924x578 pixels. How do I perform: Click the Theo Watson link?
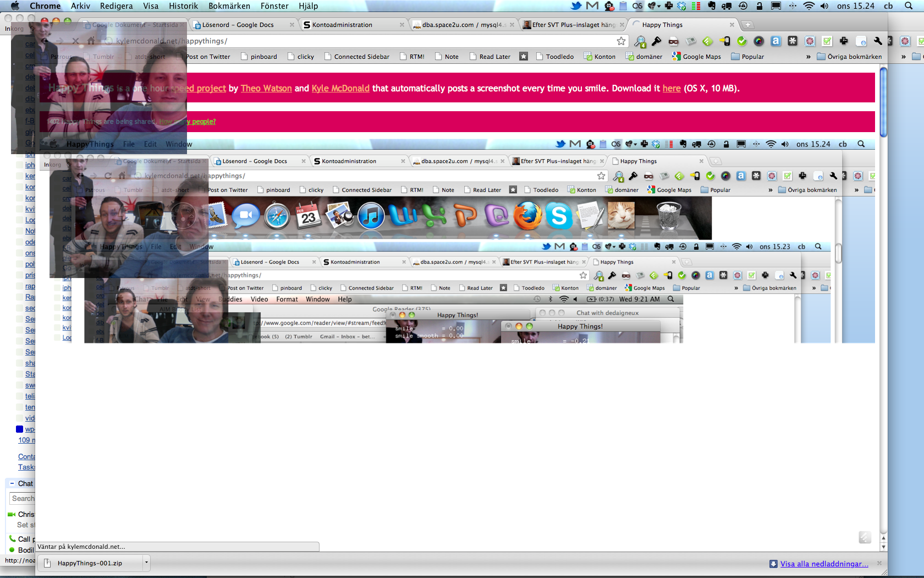point(266,88)
